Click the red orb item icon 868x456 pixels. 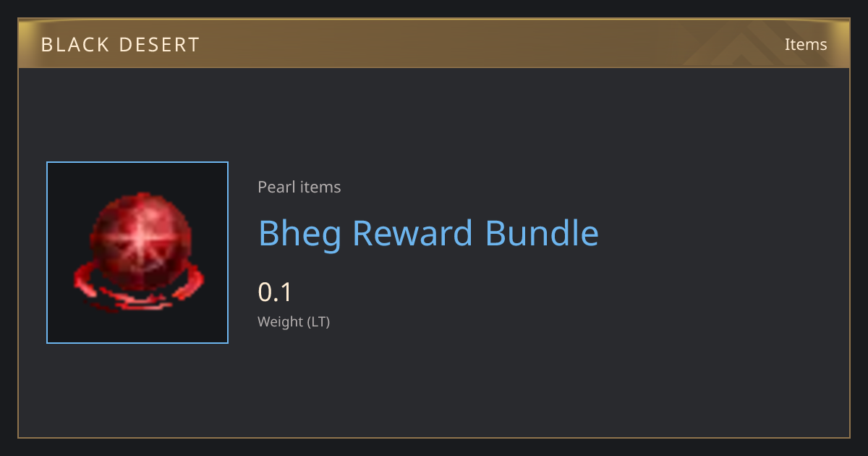point(137,252)
